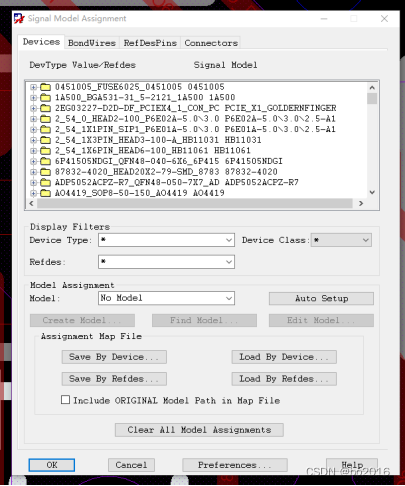This screenshot has width=405, height=486.
Task: Click the device list up scroll arrow
Action: coord(372,88)
